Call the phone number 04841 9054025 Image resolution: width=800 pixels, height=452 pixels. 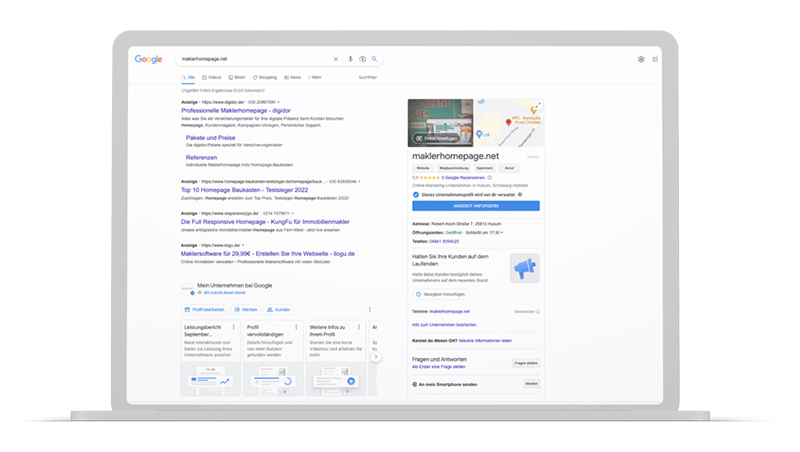(444, 241)
